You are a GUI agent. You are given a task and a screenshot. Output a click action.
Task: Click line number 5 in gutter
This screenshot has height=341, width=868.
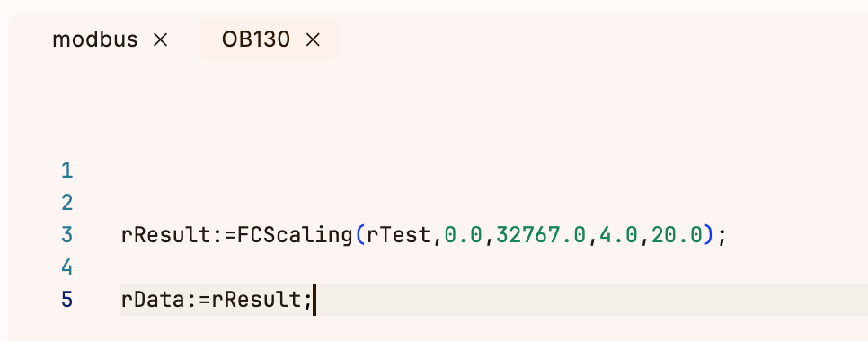[x=67, y=300]
